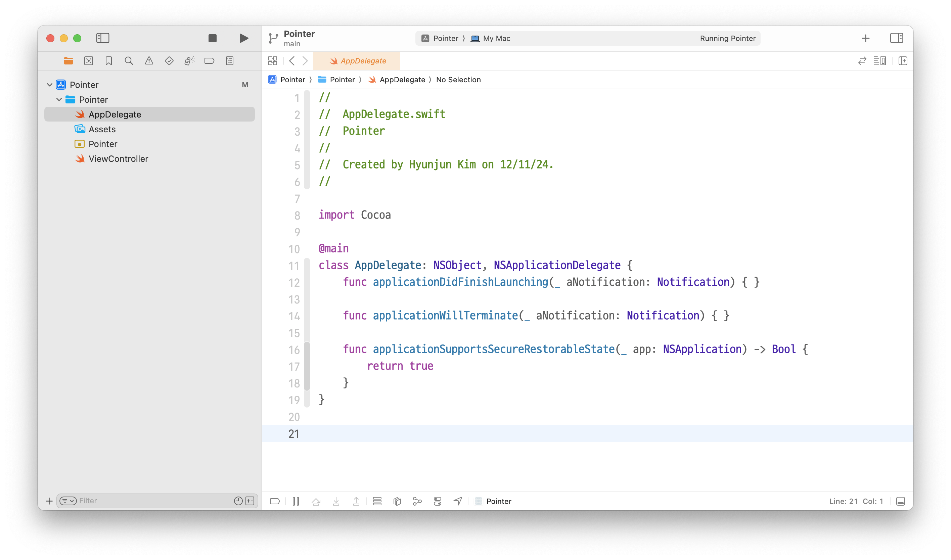Click the Debug Memory Graph icon
This screenshot has height=560, width=951.
(x=417, y=501)
